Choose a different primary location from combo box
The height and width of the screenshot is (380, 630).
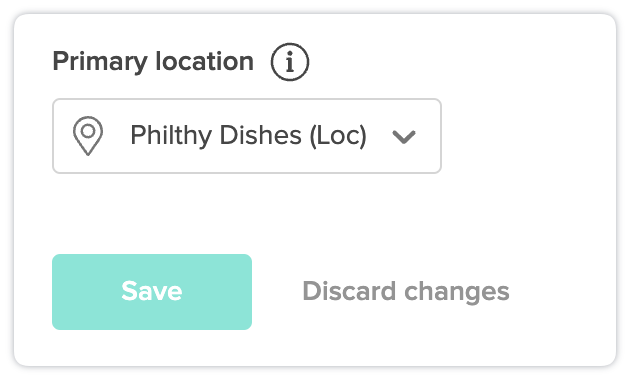point(247,136)
